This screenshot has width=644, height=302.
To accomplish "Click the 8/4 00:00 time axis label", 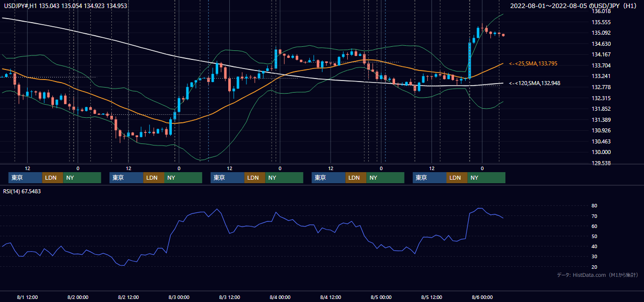I will pos(280,297).
